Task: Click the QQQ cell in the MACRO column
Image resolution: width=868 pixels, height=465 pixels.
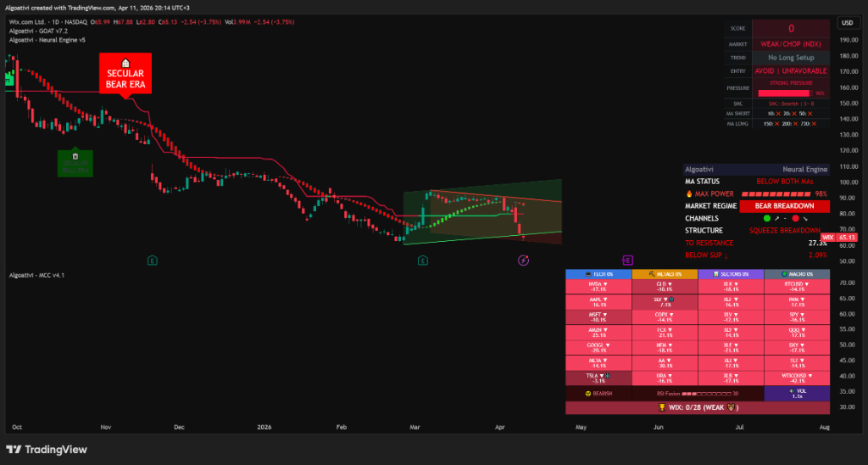Action: click(797, 333)
